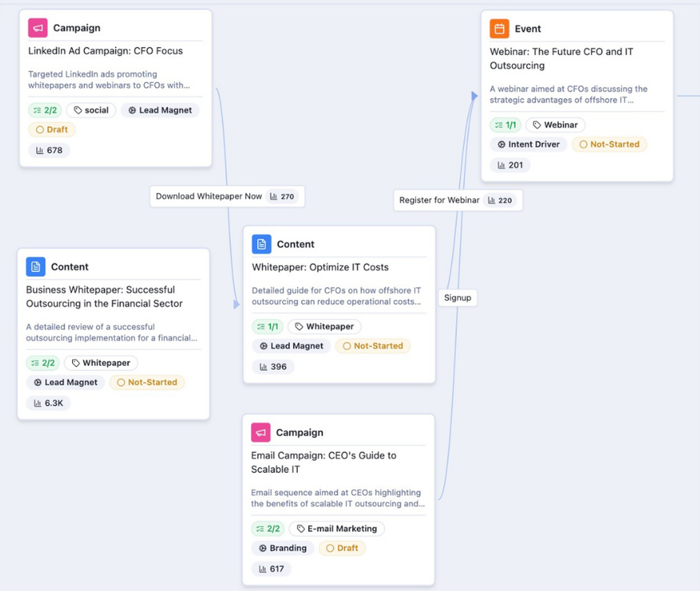Toggle the 1/1 checklist badge on Webinar card
Image resolution: width=700 pixels, height=591 pixels.
tap(506, 125)
